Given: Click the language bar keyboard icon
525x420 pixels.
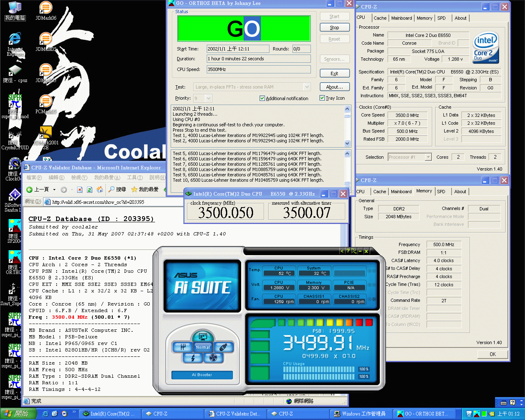Looking at the screenshot, I should (x=504, y=402).
